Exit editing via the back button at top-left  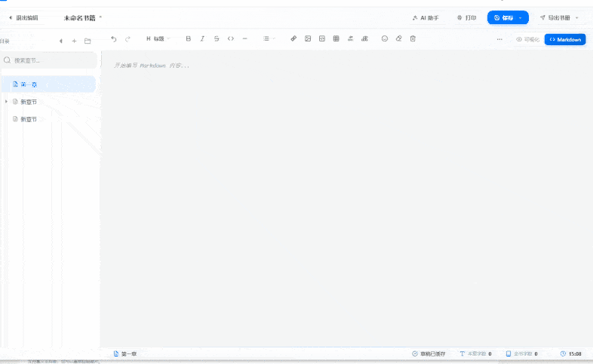[x=23, y=18]
